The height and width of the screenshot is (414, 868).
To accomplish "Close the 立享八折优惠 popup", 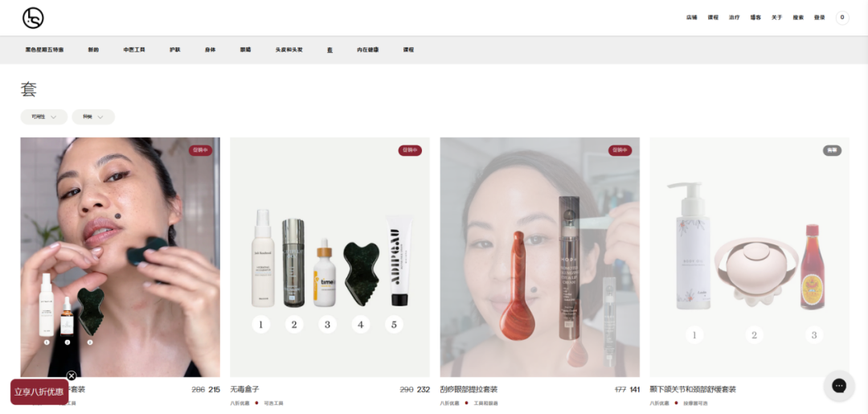I will (x=72, y=376).
